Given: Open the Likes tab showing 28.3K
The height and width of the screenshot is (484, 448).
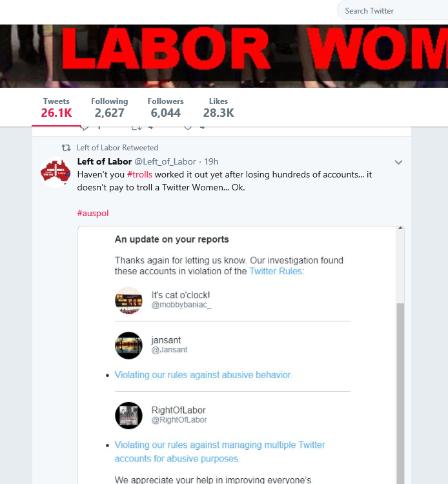Looking at the screenshot, I should 219,108.
